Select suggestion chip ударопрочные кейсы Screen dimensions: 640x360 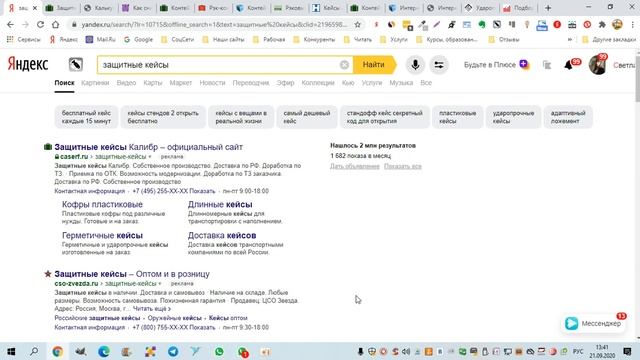pyautogui.click(x=513, y=117)
